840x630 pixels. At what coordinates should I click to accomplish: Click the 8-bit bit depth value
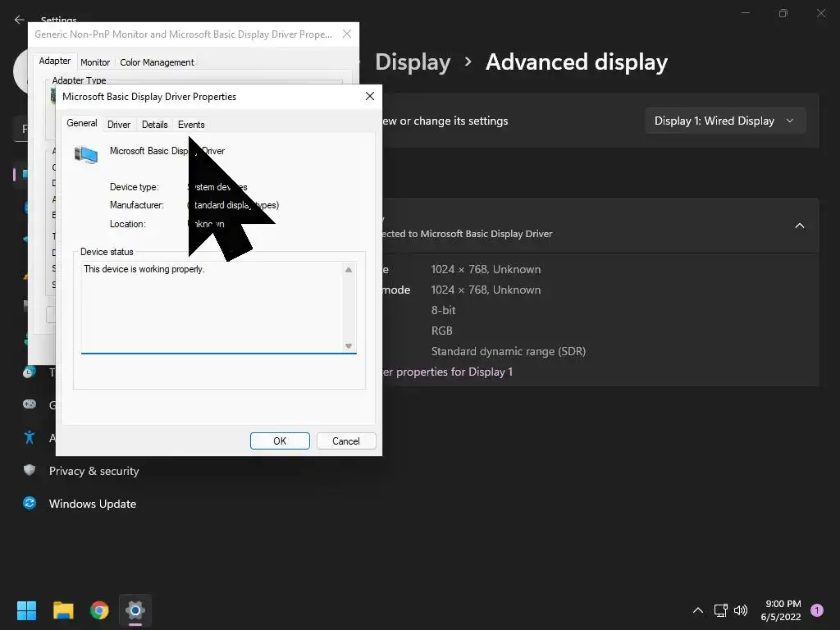click(x=444, y=310)
